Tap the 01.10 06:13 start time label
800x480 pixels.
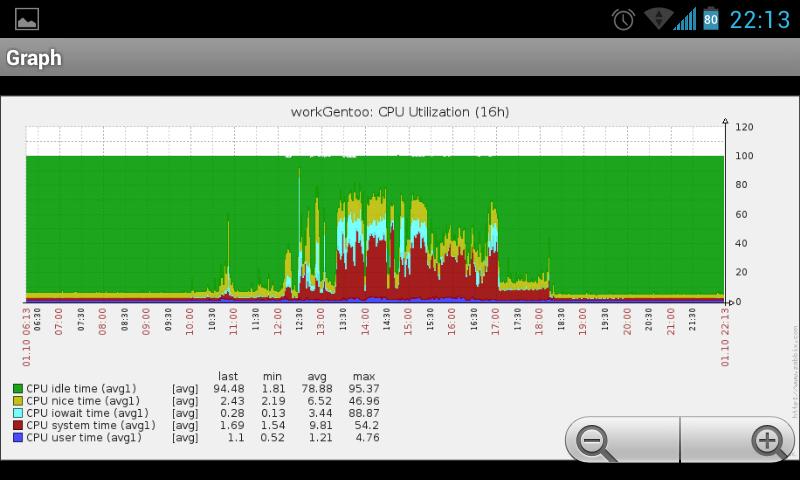(x=27, y=337)
